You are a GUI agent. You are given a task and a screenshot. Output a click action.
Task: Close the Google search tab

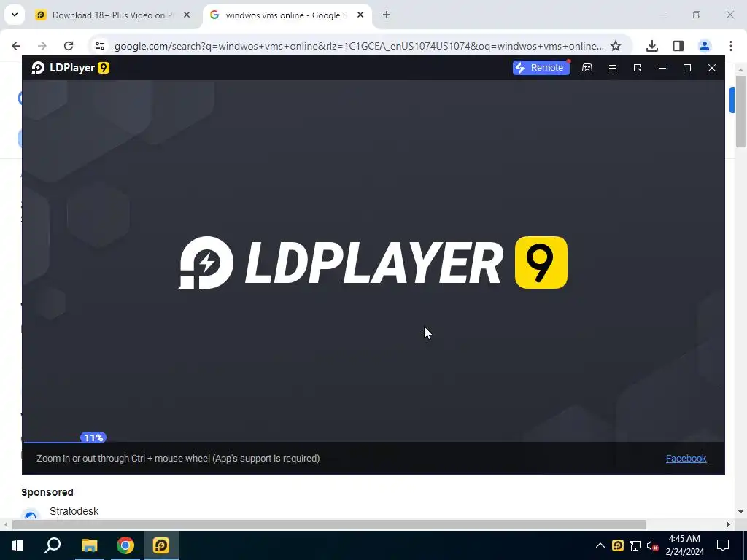[x=360, y=15]
